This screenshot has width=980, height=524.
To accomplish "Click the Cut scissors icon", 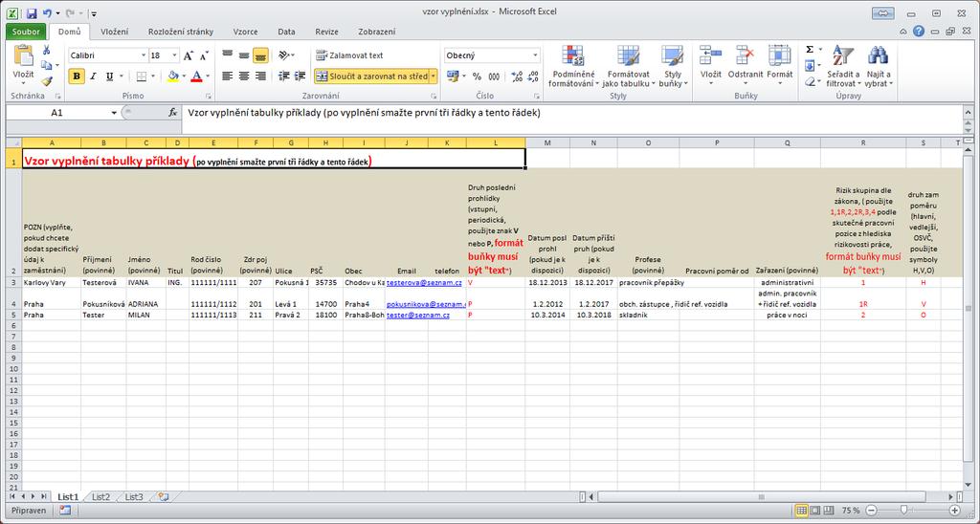I will (46, 50).
